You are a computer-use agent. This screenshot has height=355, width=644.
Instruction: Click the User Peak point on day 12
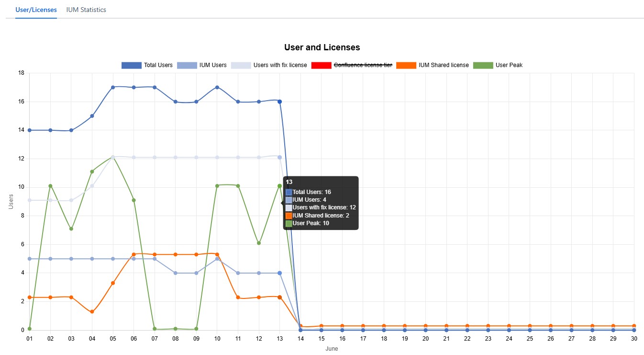pos(259,243)
